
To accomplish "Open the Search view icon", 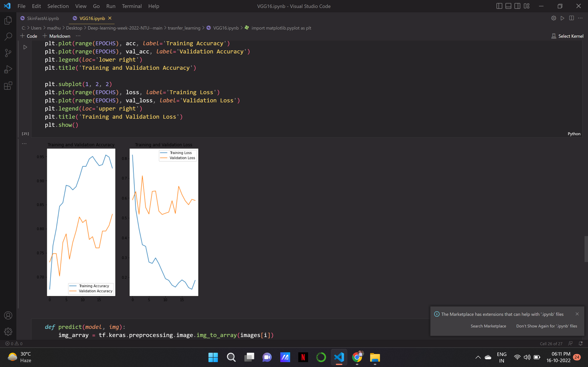I will 8,37.
